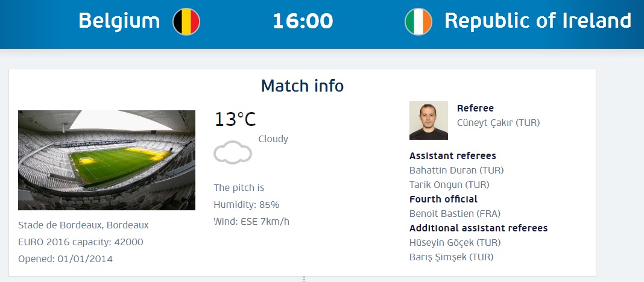The height and width of the screenshot is (282, 644).
Task: Click the 13°C temperature reading
Action: (235, 119)
